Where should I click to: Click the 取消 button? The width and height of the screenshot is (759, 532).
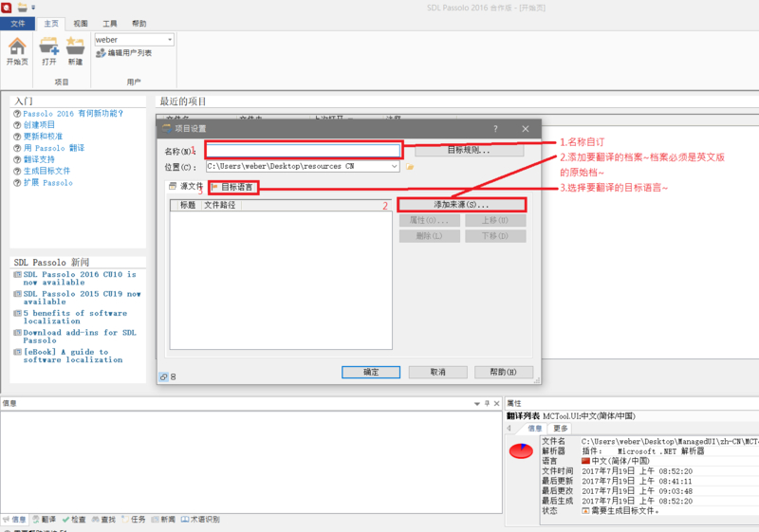(437, 372)
